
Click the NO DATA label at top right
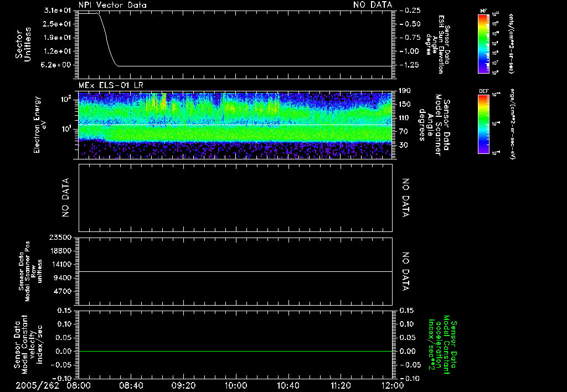tap(373, 4)
